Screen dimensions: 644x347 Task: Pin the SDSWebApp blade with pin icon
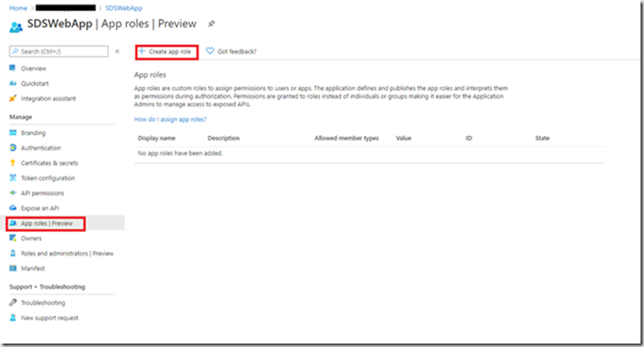click(x=211, y=24)
